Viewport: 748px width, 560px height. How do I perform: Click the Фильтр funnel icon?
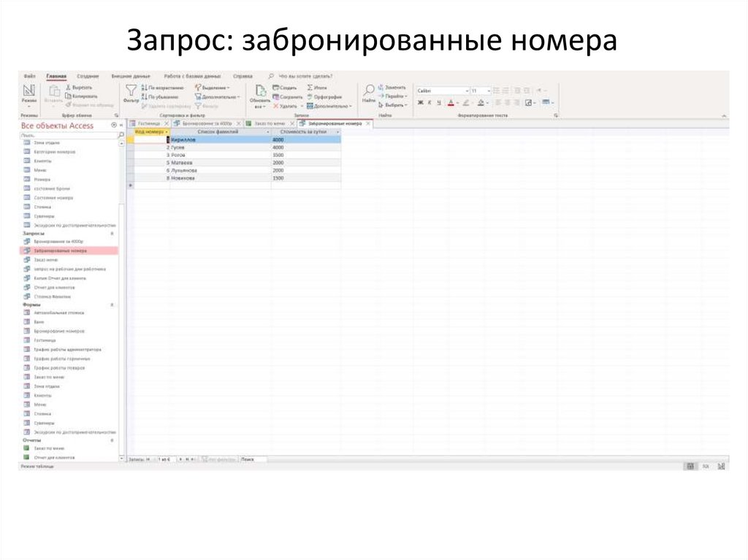click(x=131, y=90)
